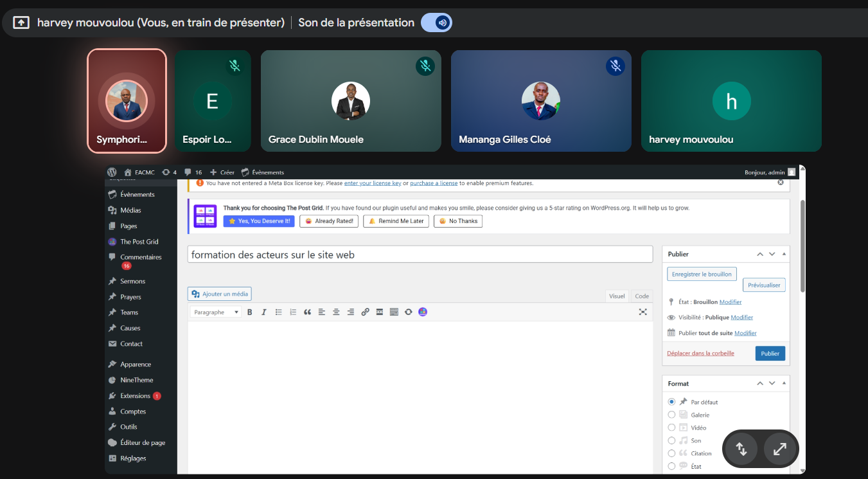This screenshot has width=868, height=479.
Task: Select the Galerie post format
Action: tap(672, 415)
